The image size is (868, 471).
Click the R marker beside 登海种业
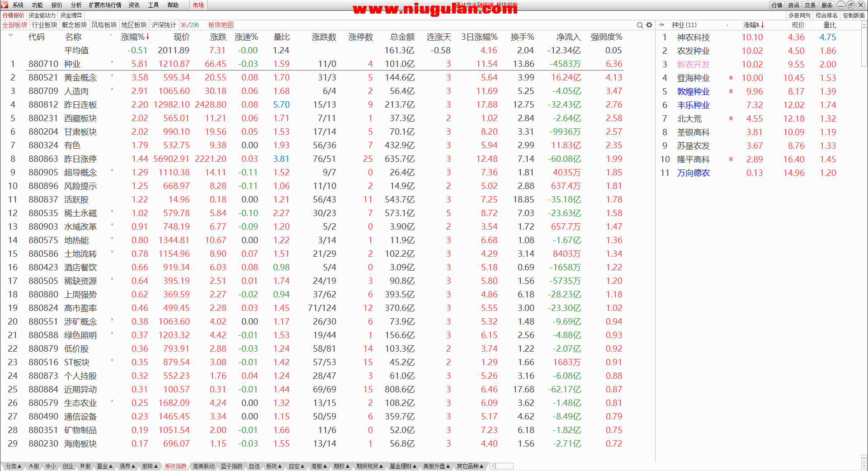[731, 78]
